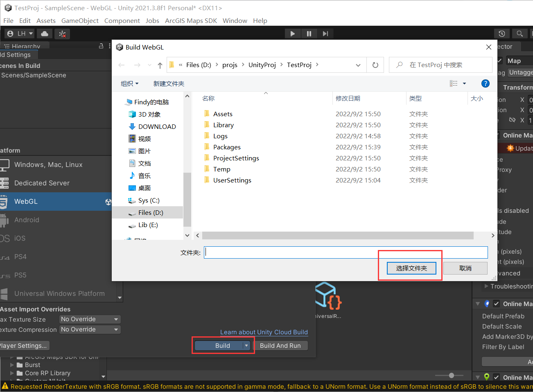Go back in Build WebGL dialog
533x392 pixels.
122,65
